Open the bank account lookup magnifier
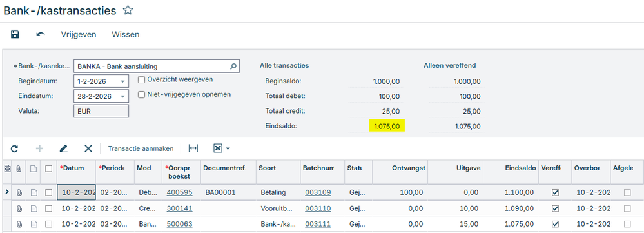The image size is (644, 233). tap(233, 66)
